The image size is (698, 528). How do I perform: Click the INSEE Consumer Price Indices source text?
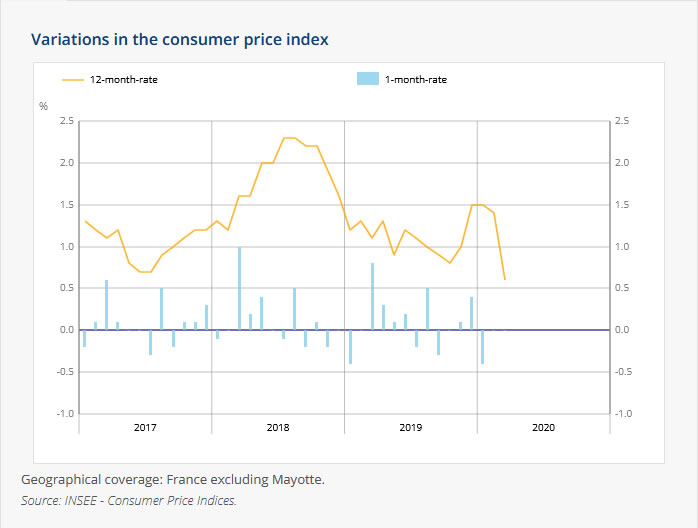(x=129, y=500)
